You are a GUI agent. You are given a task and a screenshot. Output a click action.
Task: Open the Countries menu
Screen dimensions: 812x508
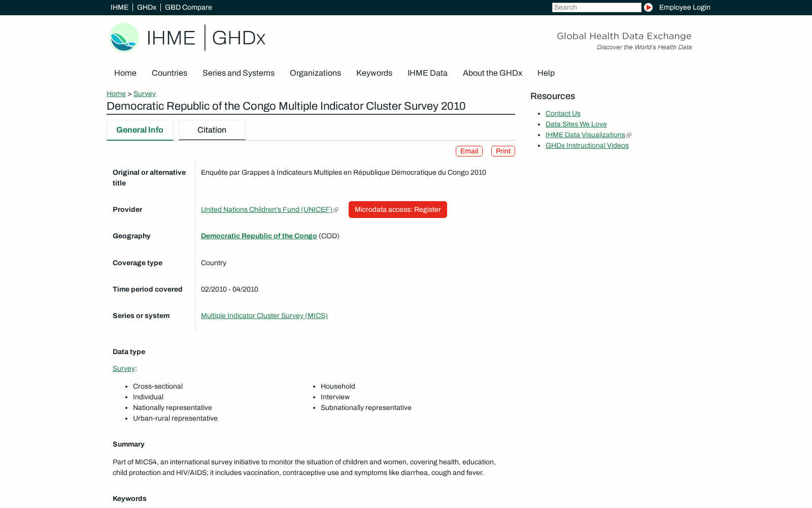coord(170,73)
